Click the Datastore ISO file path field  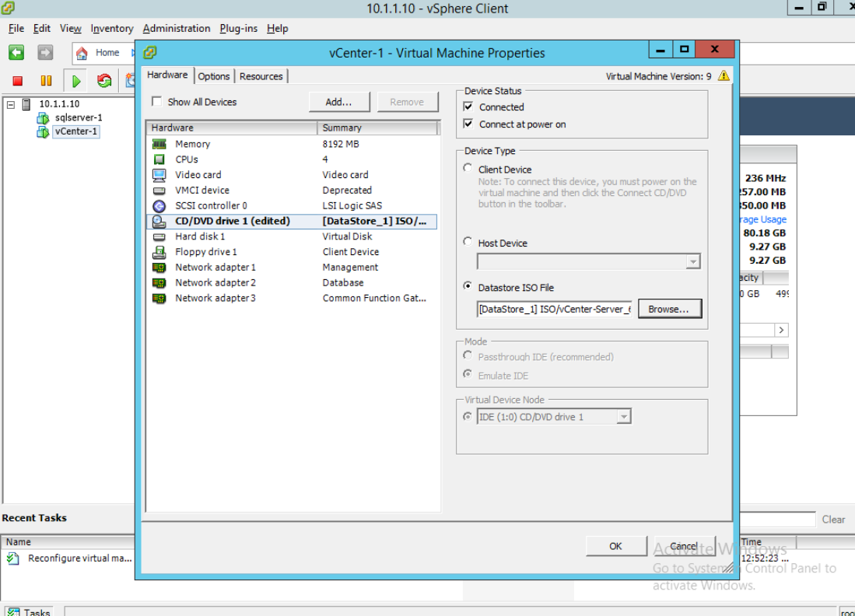[x=554, y=309]
